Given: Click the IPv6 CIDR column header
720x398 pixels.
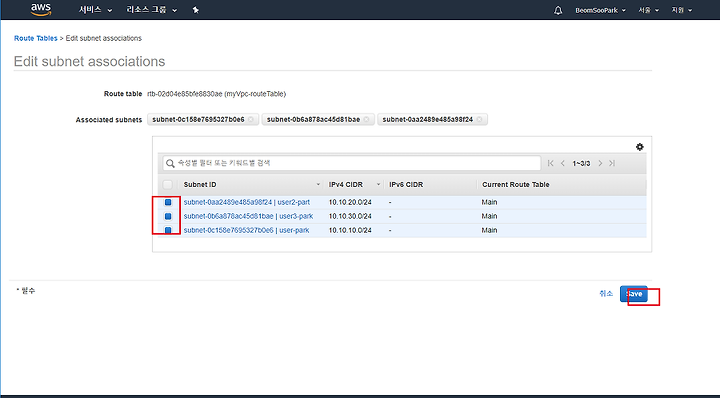Looking at the screenshot, I should [x=406, y=185].
